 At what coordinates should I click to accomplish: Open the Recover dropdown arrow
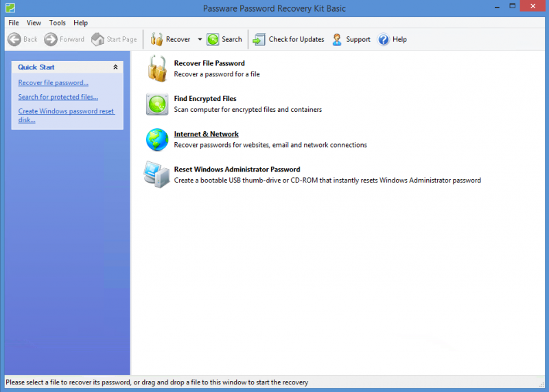click(x=200, y=39)
